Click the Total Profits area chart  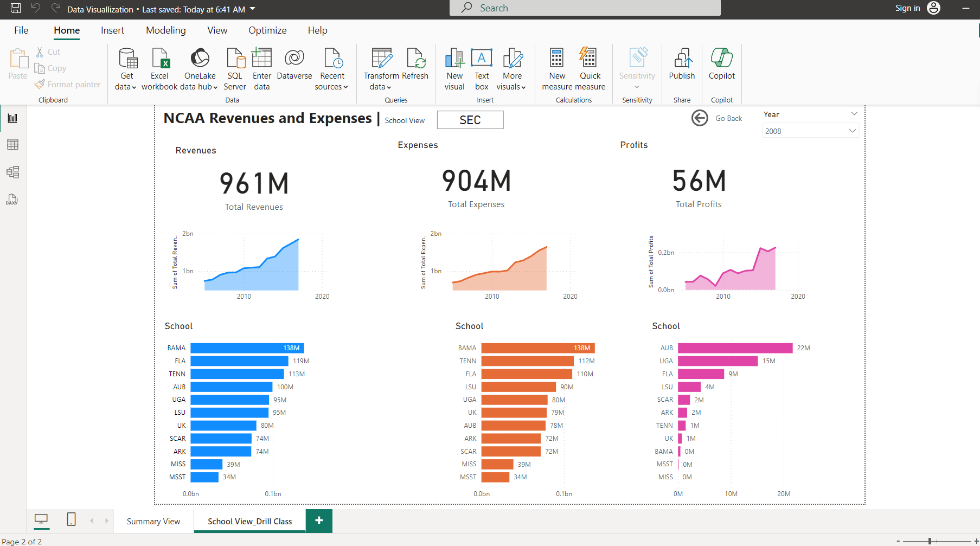pos(727,267)
